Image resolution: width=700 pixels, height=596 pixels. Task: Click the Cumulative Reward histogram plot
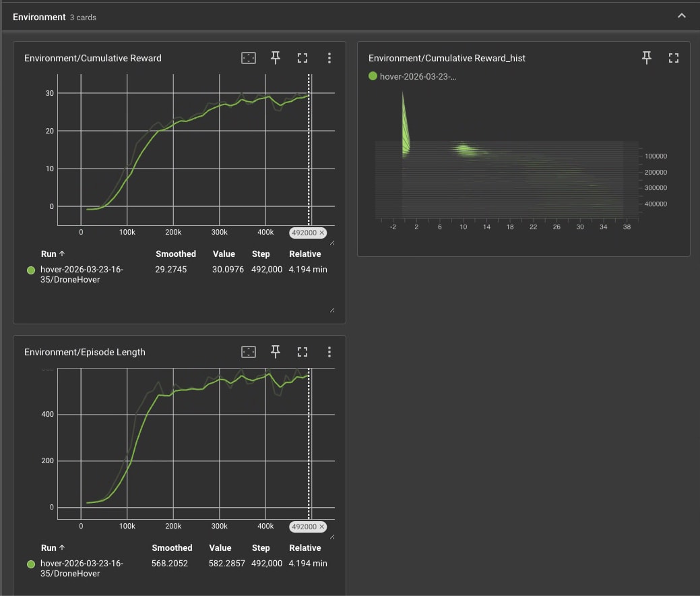click(507, 154)
